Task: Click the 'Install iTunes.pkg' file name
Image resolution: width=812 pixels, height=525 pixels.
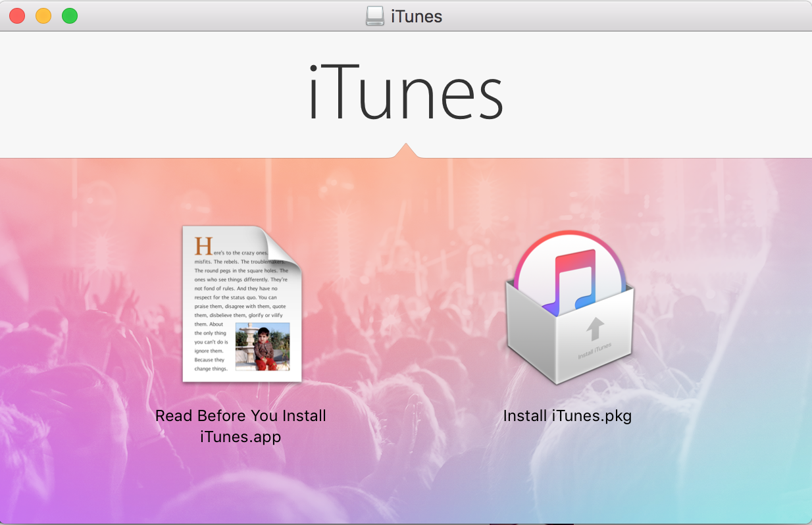Action: click(x=567, y=416)
